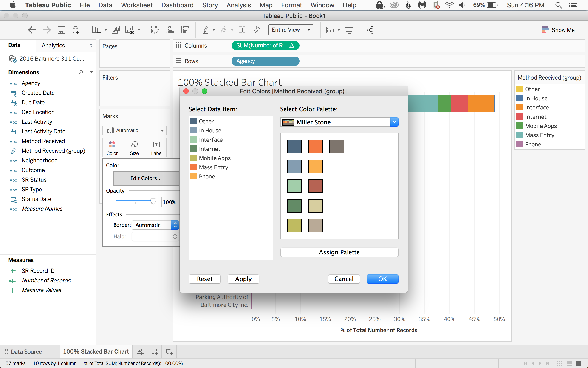This screenshot has height=368, width=588.
Task: Click the New Data Source cylinder icon
Action: click(76, 30)
